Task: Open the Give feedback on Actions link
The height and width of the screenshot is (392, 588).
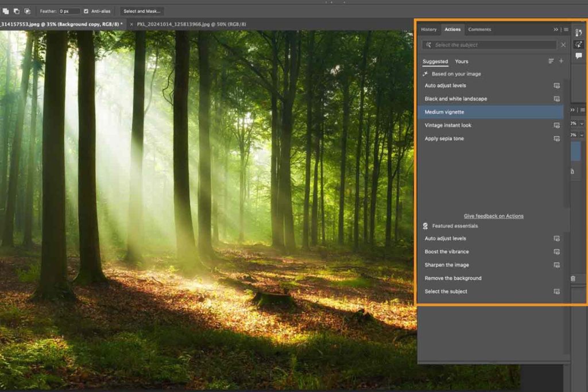Action: pos(493,216)
